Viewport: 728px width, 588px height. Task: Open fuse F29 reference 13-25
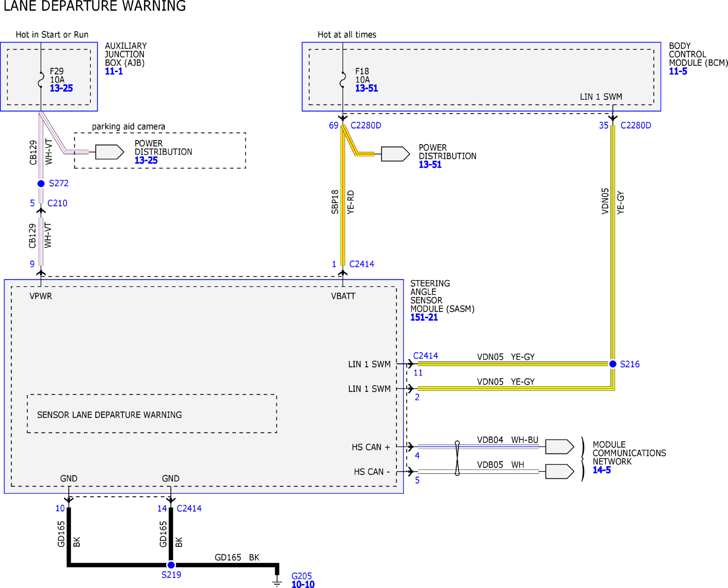(x=61, y=88)
